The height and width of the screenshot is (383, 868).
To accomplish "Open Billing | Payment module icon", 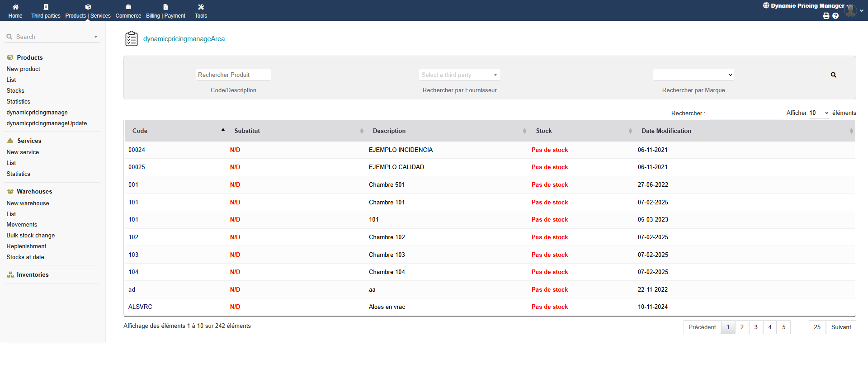I will pyautogui.click(x=165, y=7).
